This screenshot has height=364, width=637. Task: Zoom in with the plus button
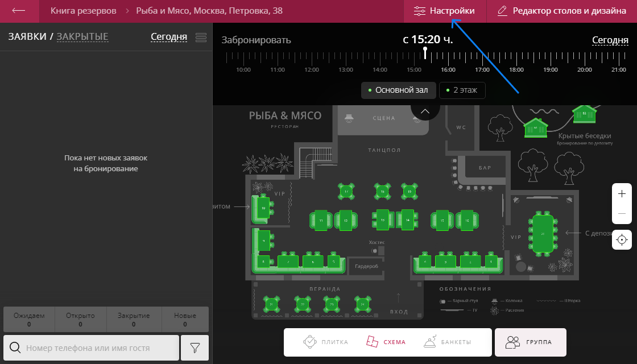click(622, 194)
